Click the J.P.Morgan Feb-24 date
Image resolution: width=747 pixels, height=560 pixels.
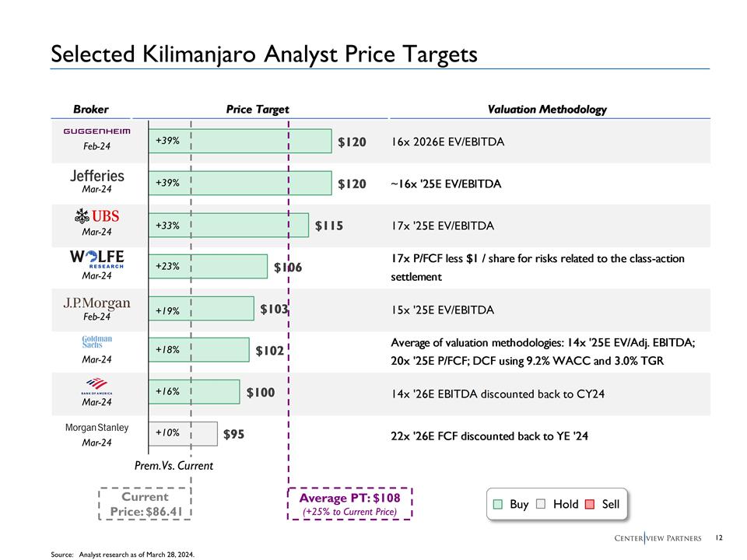click(96, 317)
